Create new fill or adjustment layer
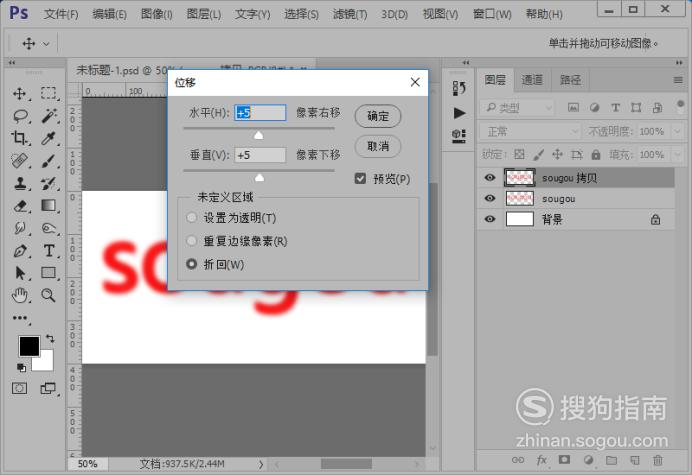The image size is (692, 475). tap(588, 460)
